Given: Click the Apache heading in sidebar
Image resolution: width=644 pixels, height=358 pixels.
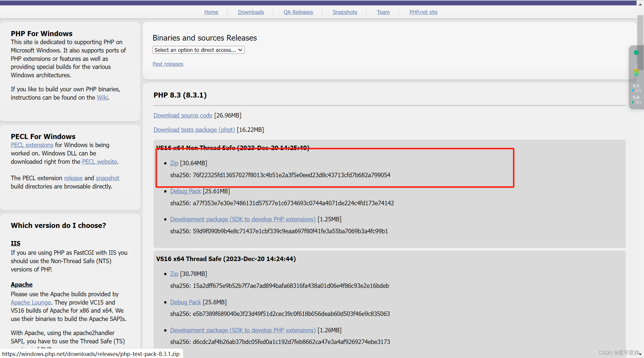Looking at the screenshot, I should coord(21,285).
